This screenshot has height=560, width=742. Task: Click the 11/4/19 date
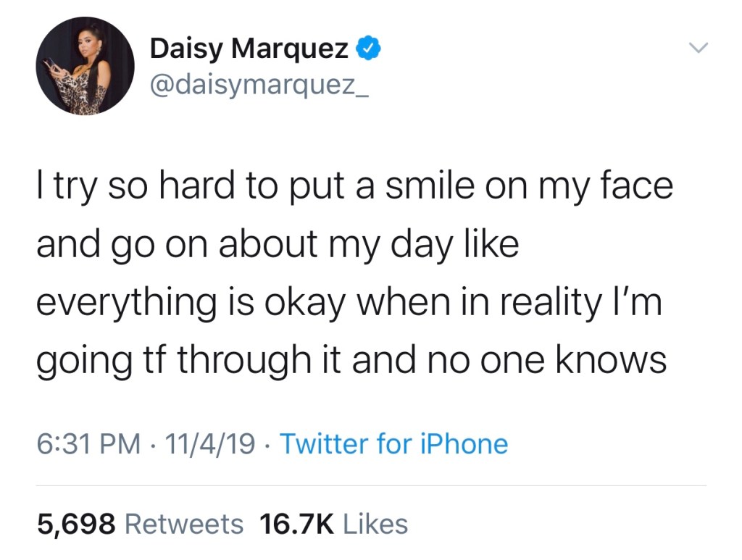[209, 443]
